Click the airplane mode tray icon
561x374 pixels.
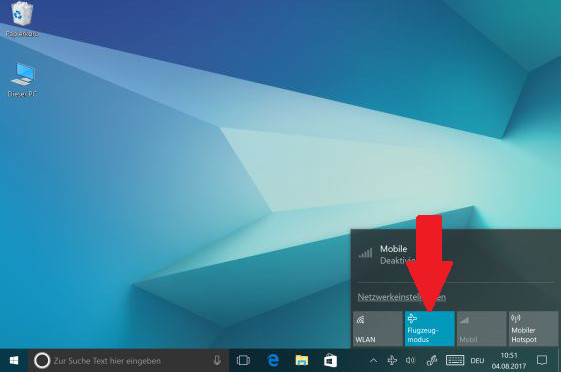point(392,360)
